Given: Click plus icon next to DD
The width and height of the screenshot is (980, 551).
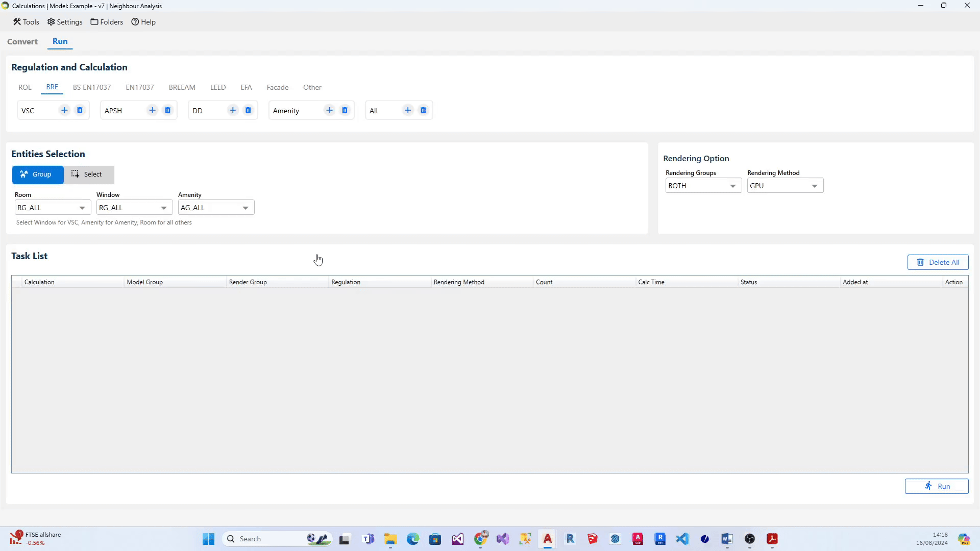Looking at the screenshot, I should [x=233, y=110].
